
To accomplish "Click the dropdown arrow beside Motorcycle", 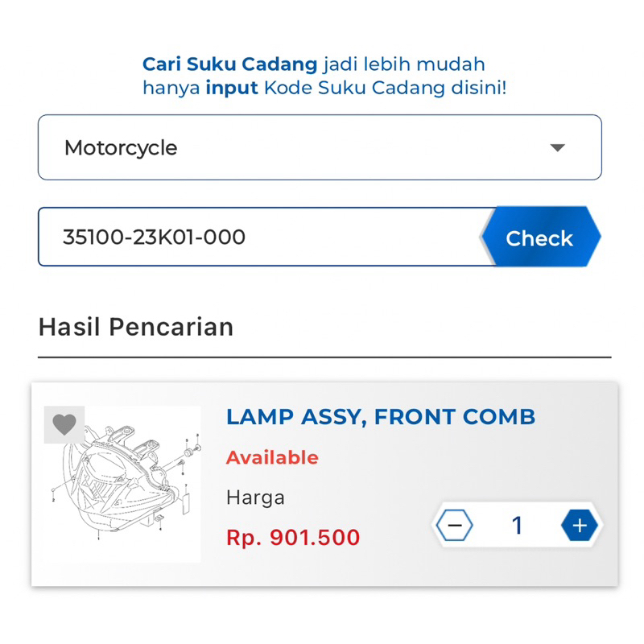I will pyautogui.click(x=557, y=148).
